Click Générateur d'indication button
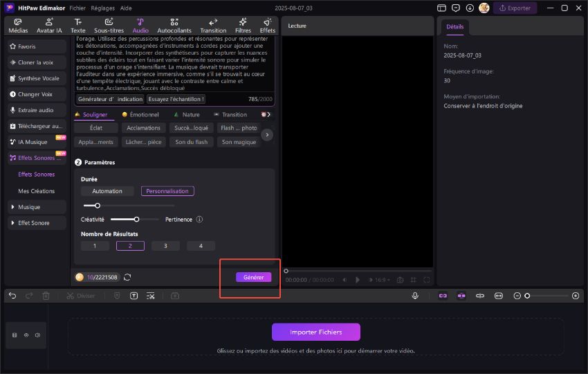Screen dimensions: 588x374 (110, 99)
